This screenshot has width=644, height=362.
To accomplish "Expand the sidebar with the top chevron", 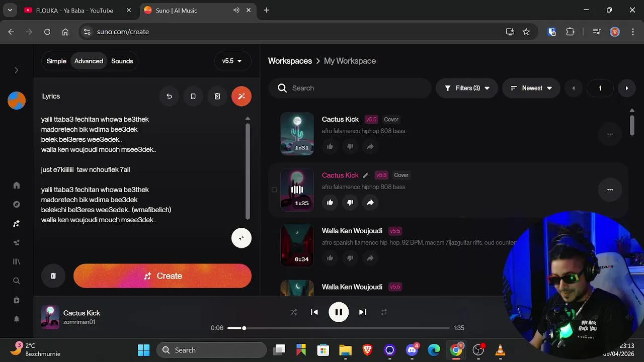I will (x=17, y=70).
